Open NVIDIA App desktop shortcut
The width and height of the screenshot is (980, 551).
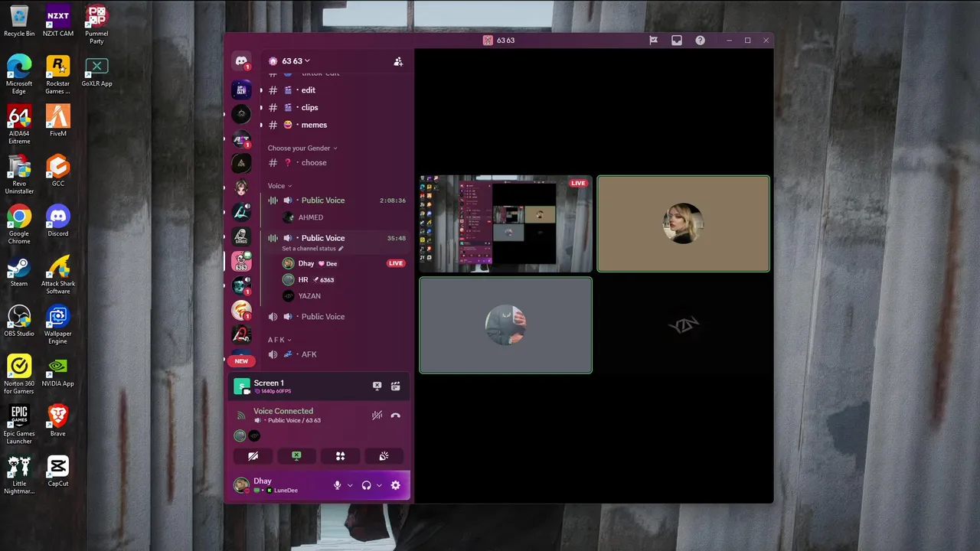click(x=58, y=372)
